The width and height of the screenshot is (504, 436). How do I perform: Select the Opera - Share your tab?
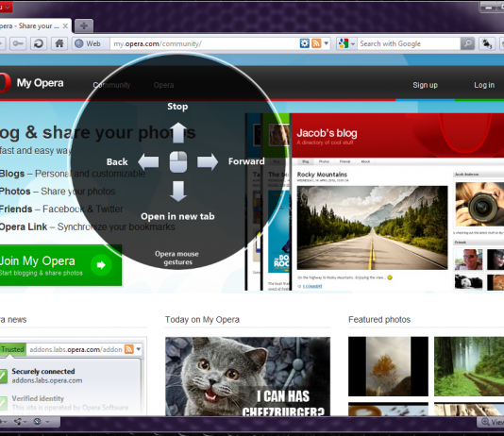click(x=30, y=26)
